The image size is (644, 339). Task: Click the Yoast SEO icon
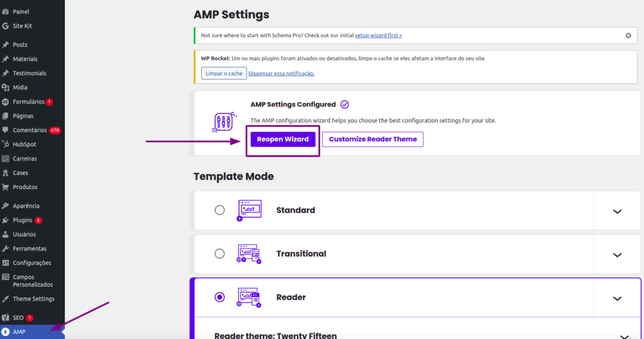[5, 318]
